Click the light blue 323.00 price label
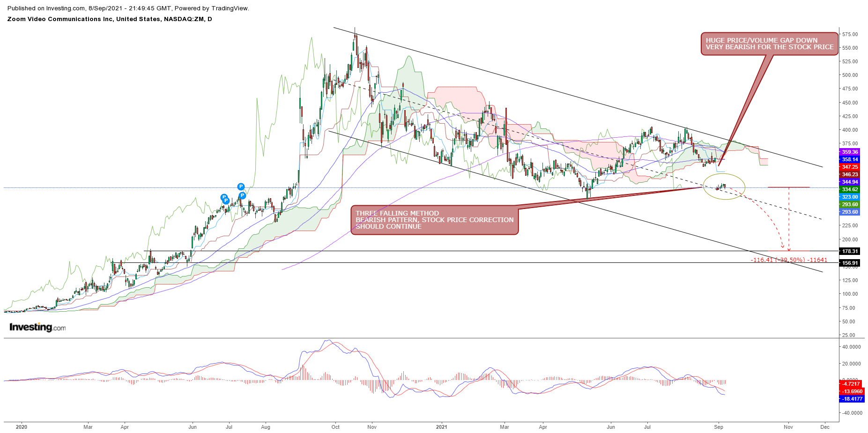The width and height of the screenshot is (868, 433). coord(850,197)
